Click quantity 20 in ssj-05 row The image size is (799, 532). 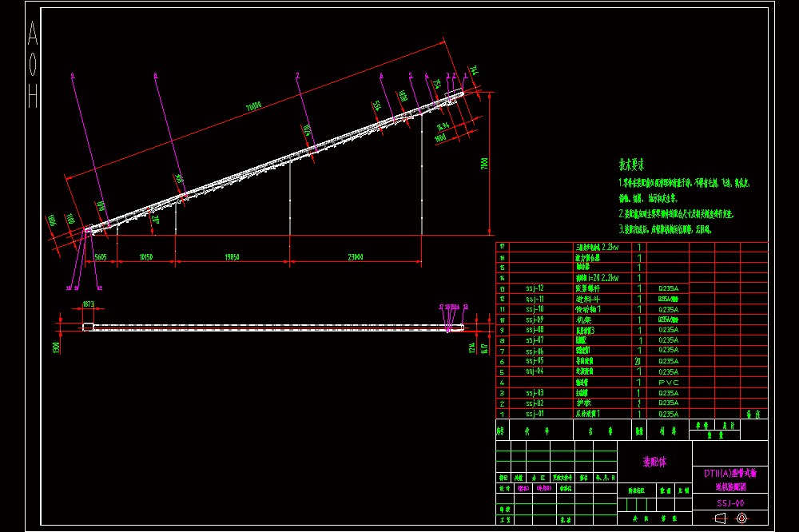click(x=638, y=361)
